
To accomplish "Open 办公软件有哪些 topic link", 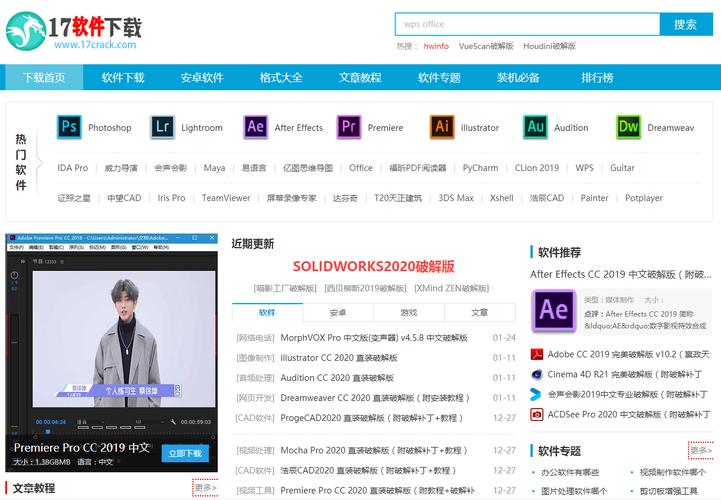I will [x=570, y=472].
